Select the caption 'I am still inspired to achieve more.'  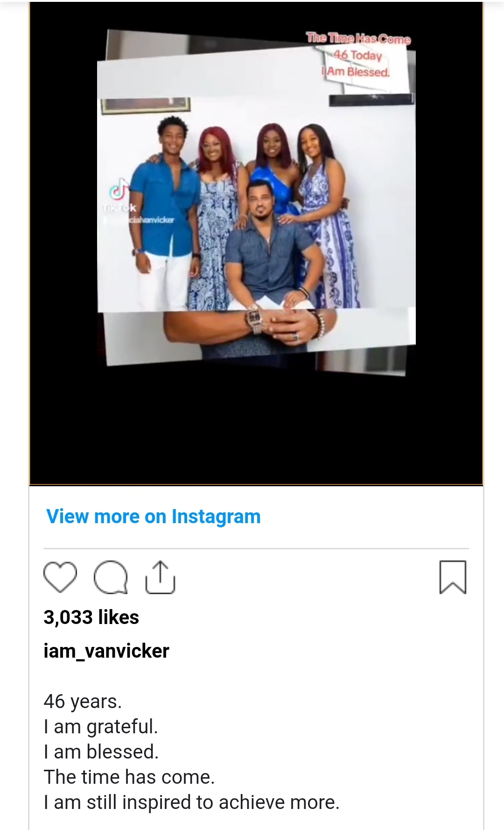(x=191, y=802)
